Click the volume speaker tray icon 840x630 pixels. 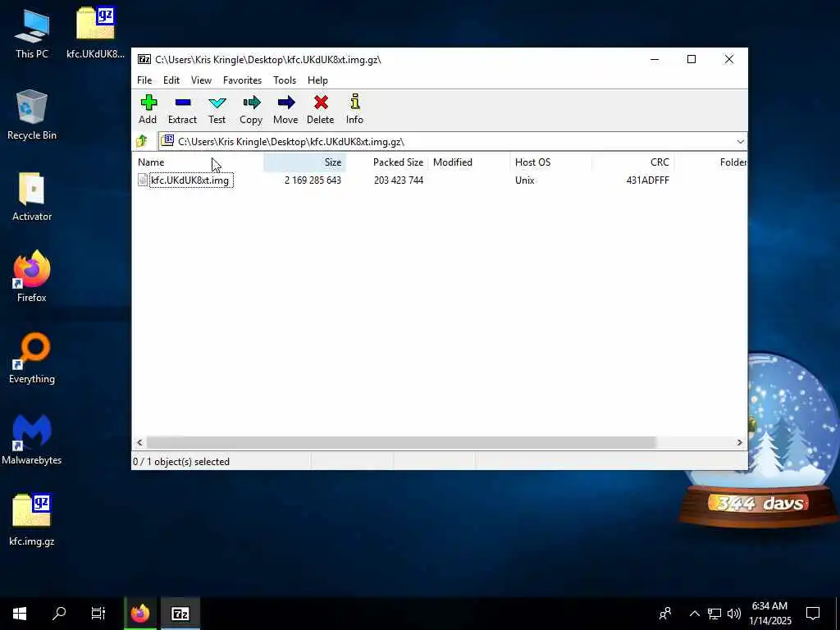click(x=734, y=614)
